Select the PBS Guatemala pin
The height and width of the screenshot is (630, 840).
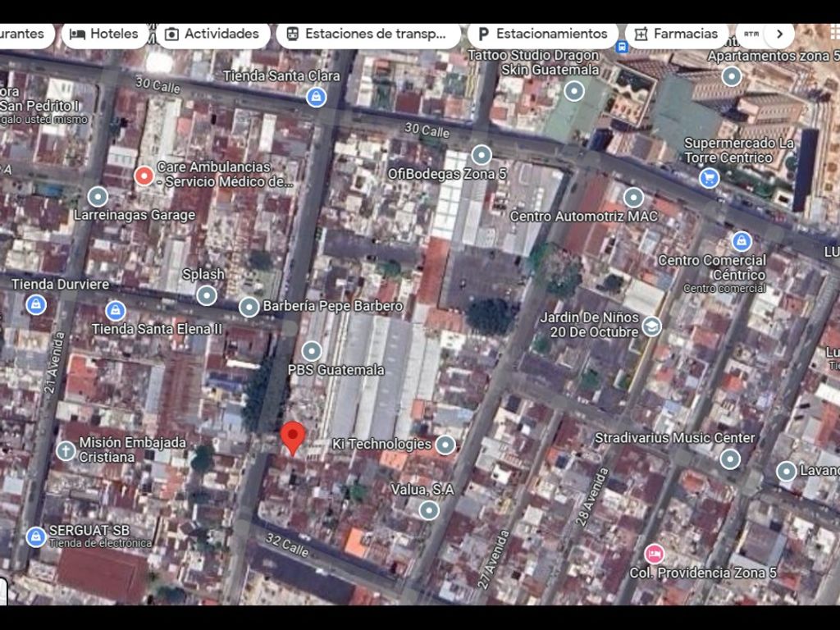(x=311, y=351)
